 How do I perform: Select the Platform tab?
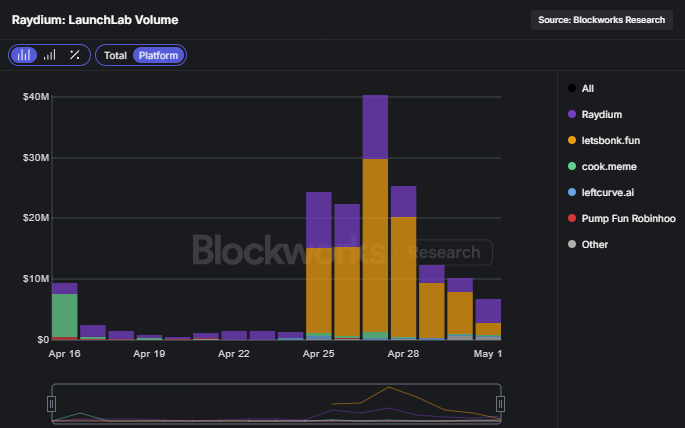click(x=158, y=55)
